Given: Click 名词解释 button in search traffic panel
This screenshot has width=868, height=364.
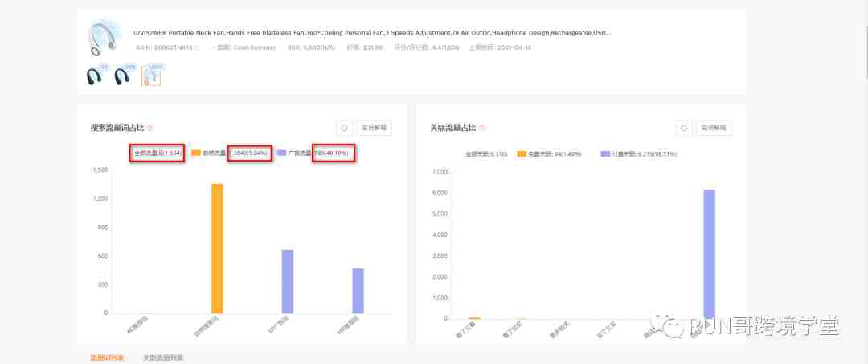Looking at the screenshot, I should [x=374, y=128].
